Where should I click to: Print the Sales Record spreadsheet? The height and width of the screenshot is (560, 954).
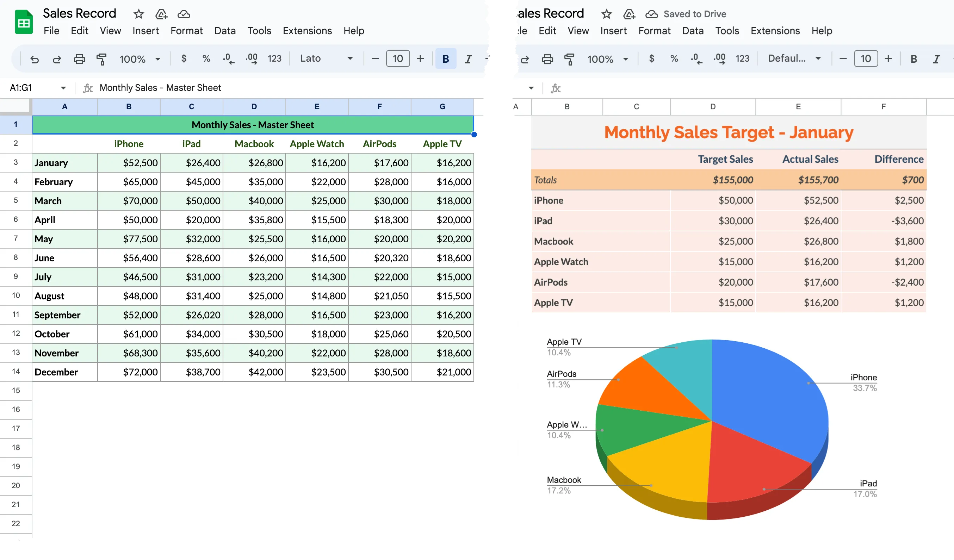[x=80, y=59]
